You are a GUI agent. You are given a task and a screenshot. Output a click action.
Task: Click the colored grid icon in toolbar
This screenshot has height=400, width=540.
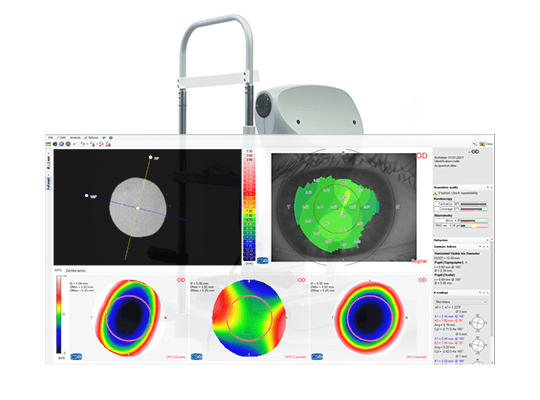click(49, 144)
